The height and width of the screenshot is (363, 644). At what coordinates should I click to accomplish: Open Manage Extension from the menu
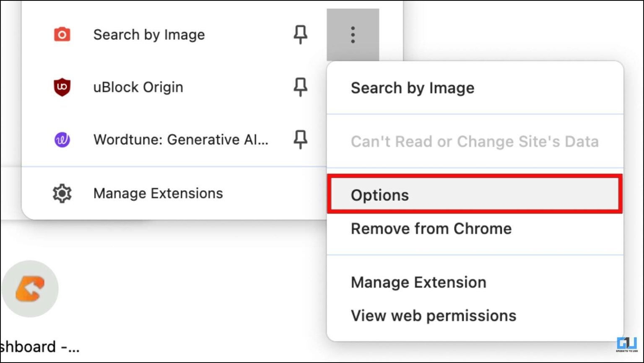[418, 282]
